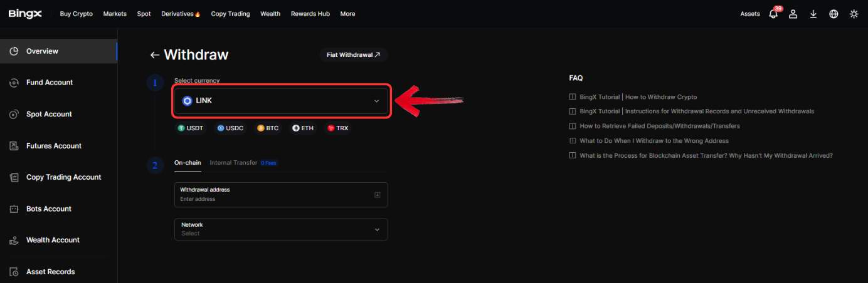Click the Copy Trading Account sidebar icon
The height and width of the screenshot is (283, 868).
(14, 177)
